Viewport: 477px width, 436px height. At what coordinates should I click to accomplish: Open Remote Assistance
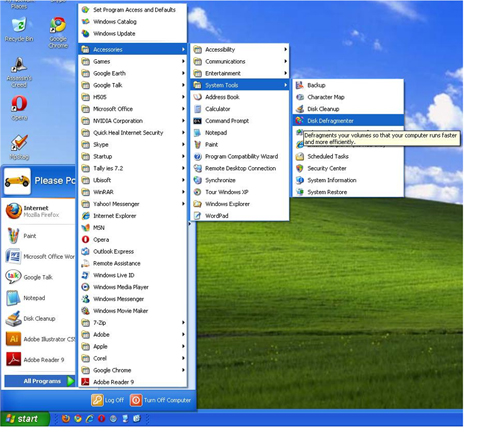click(x=132, y=263)
